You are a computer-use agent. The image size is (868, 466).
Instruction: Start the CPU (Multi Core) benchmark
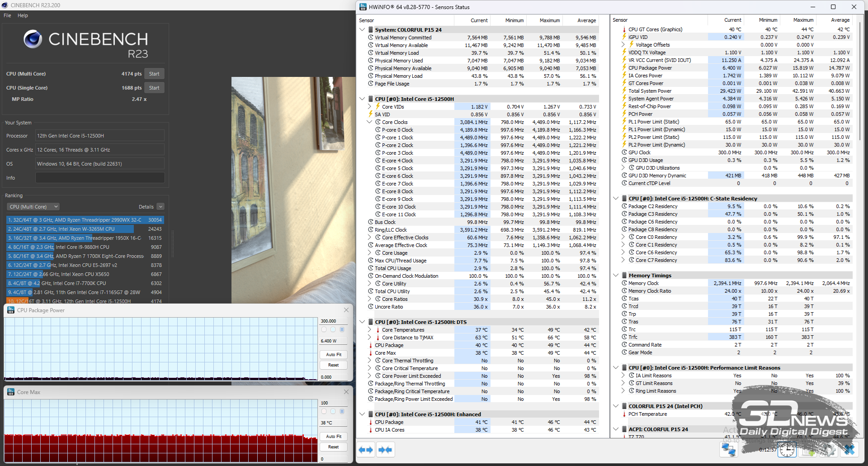click(x=154, y=74)
